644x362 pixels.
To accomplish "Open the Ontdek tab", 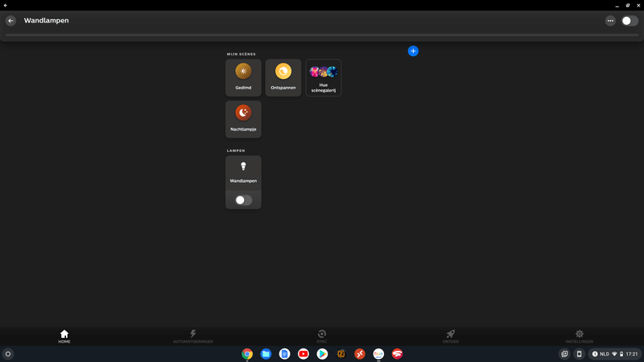I will click(x=451, y=336).
